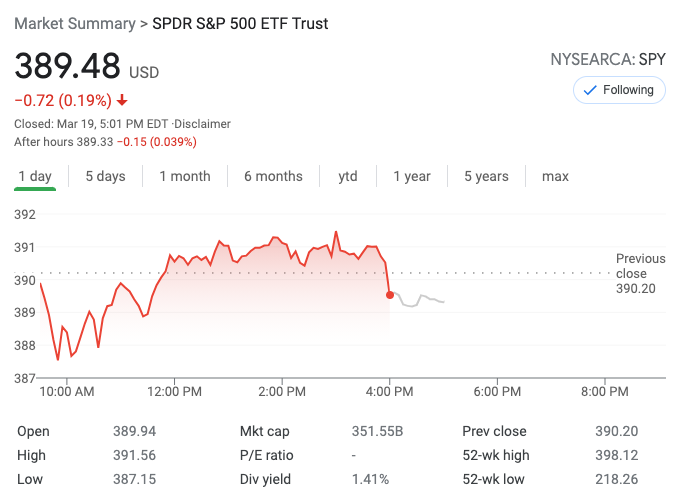Open the 5 years chart
This screenshot has height=498, width=679.
(x=486, y=176)
